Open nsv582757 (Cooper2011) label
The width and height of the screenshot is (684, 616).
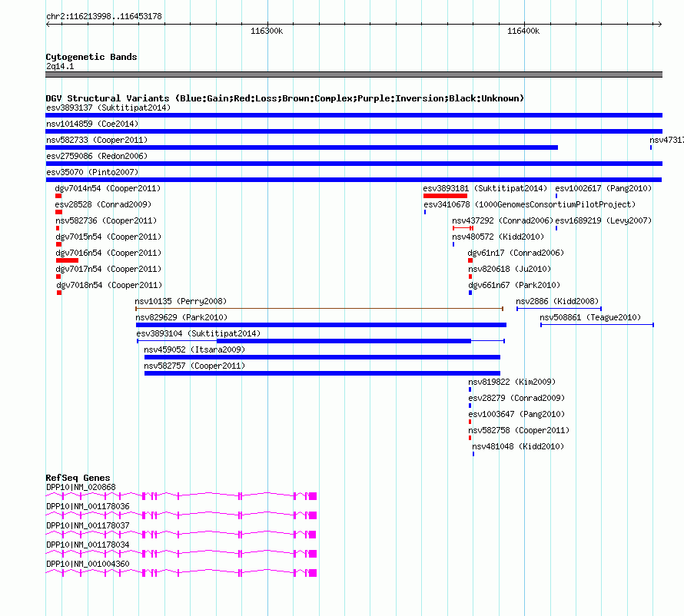194,366
